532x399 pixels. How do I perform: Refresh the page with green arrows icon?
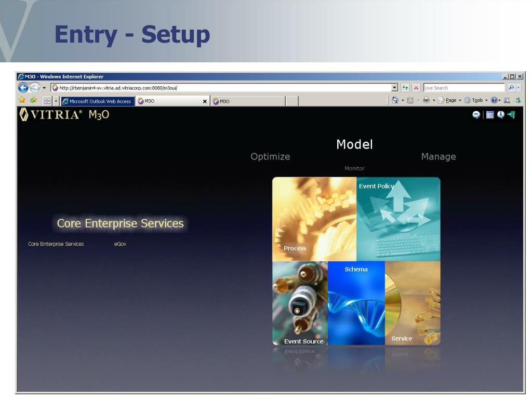click(405, 88)
